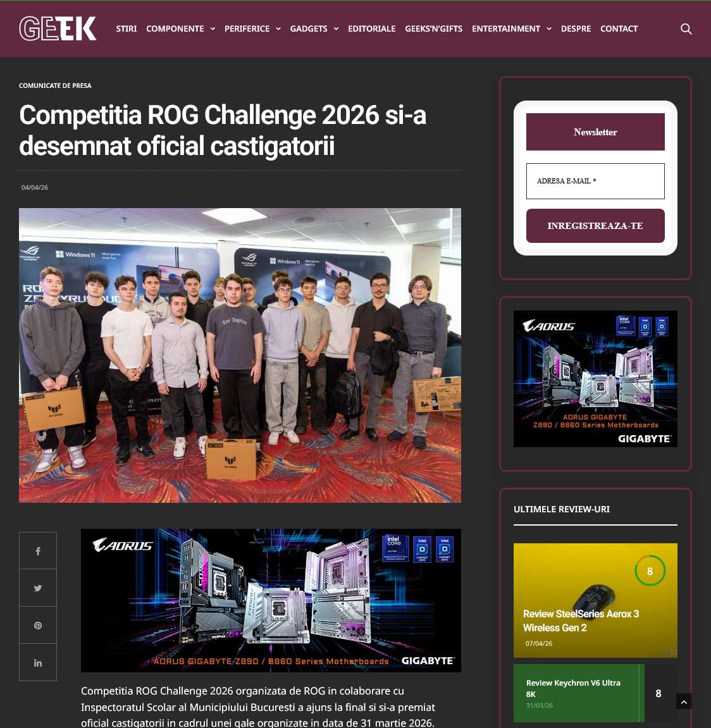Share article on Twitter
The height and width of the screenshot is (728, 711).
point(38,588)
